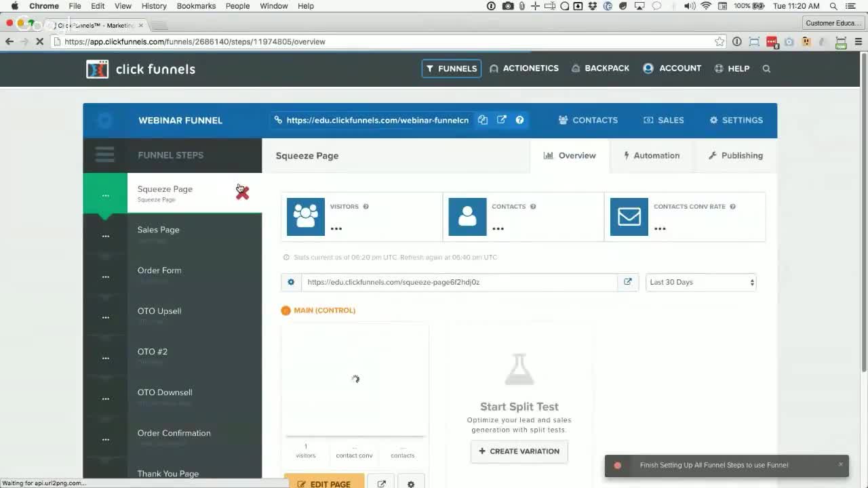Toggle the funnel steps hamburger menu
Image resolution: width=868 pixels, height=488 pixels.
pos(104,155)
